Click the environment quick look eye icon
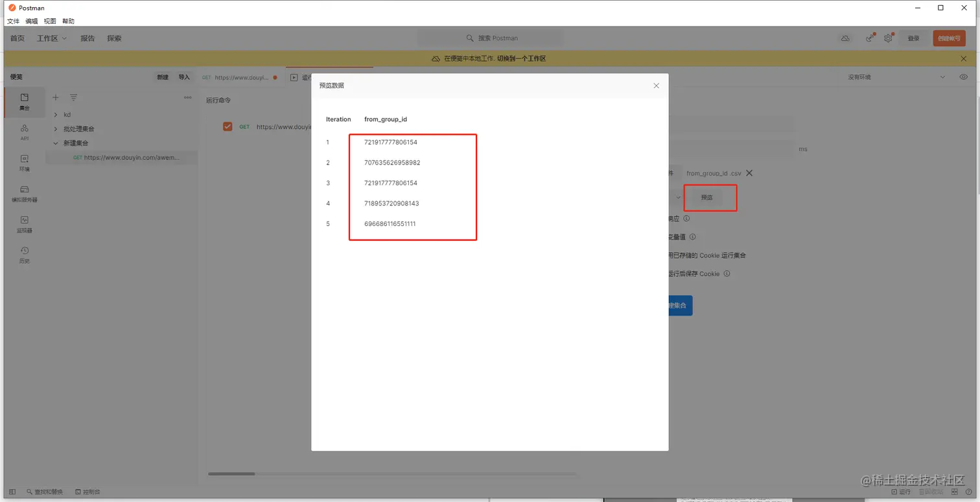Viewport: 980px width, 502px height. [964, 77]
